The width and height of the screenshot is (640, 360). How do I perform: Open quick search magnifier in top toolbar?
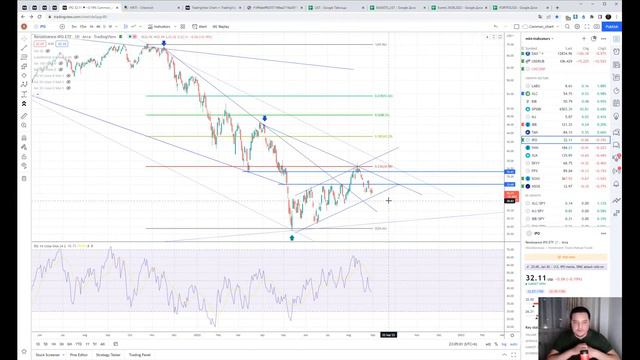click(567, 27)
